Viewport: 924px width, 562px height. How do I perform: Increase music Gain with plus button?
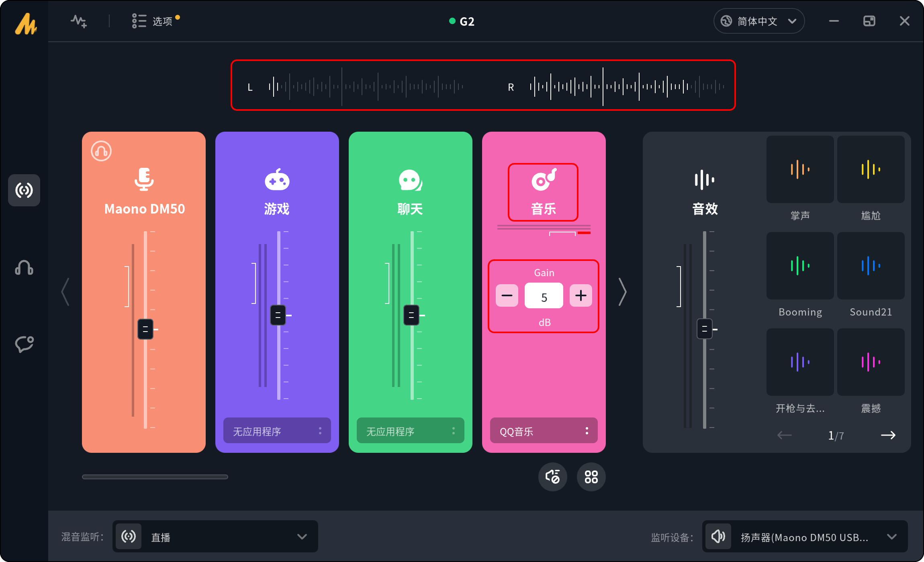tap(581, 296)
